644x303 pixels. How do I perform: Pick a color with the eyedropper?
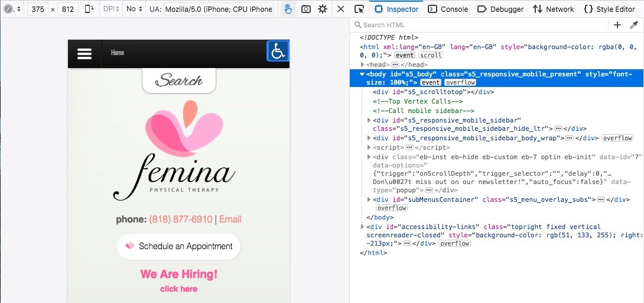(x=634, y=25)
